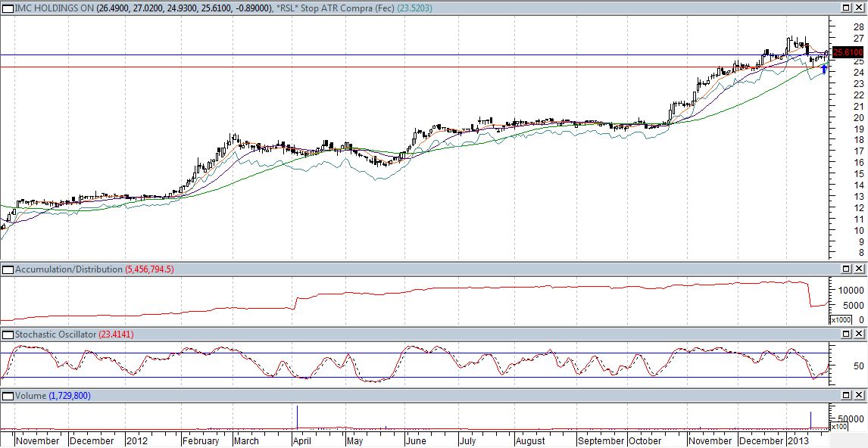Click the 2012 label on the date axis
This screenshot has width=868, height=448.
tap(137, 440)
